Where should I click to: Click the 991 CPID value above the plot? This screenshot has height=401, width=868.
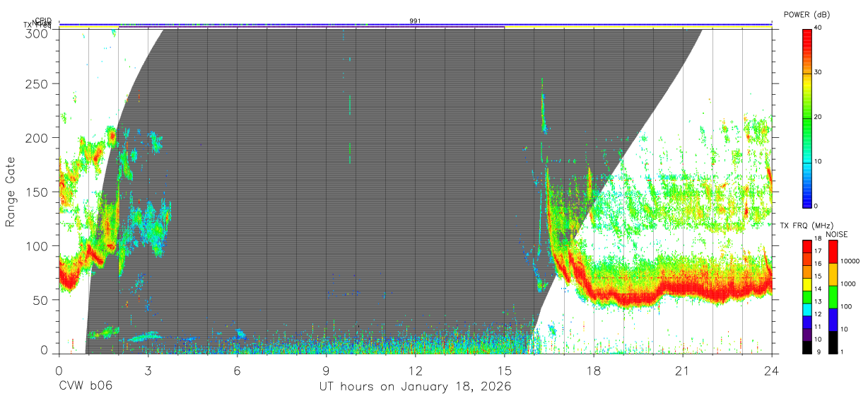415,21
